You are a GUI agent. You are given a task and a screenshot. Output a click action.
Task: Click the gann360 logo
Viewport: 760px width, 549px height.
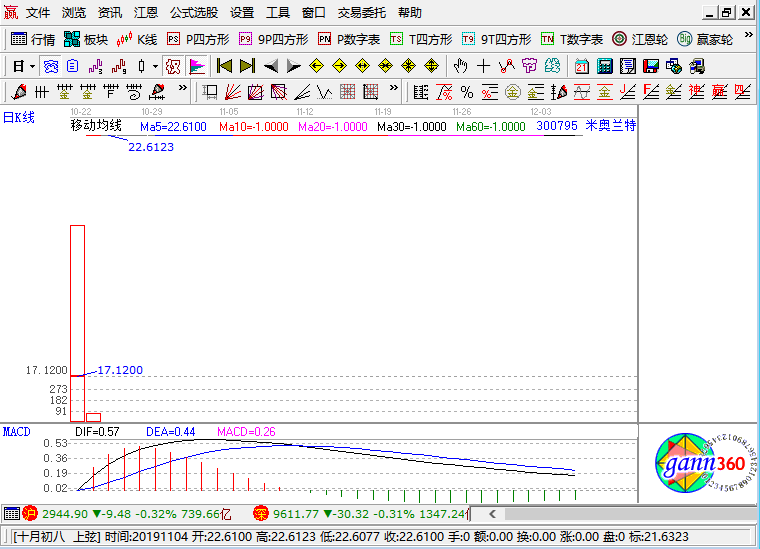[698, 462]
